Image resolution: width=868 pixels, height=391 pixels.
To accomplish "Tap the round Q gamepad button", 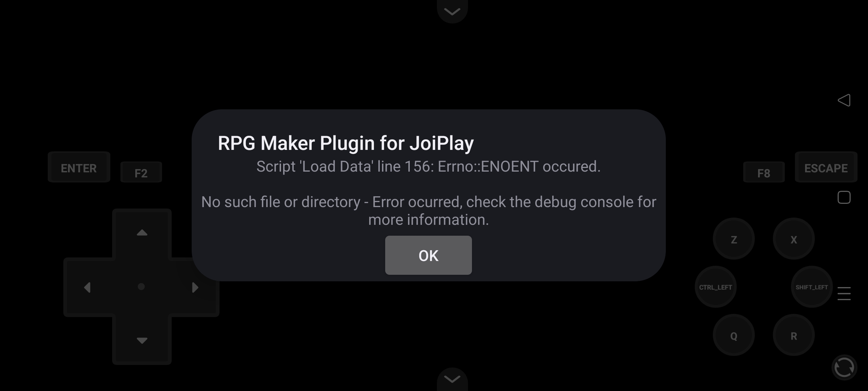I will [x=733, y=335].
